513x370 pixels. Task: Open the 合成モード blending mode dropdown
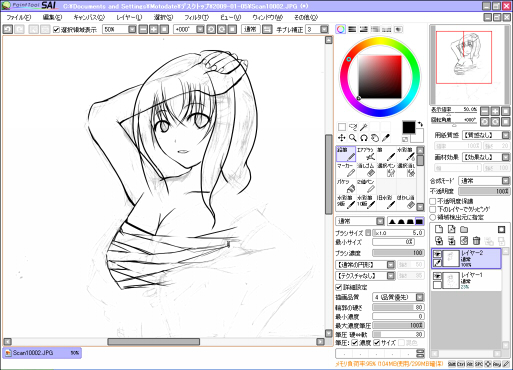(506, 181)
